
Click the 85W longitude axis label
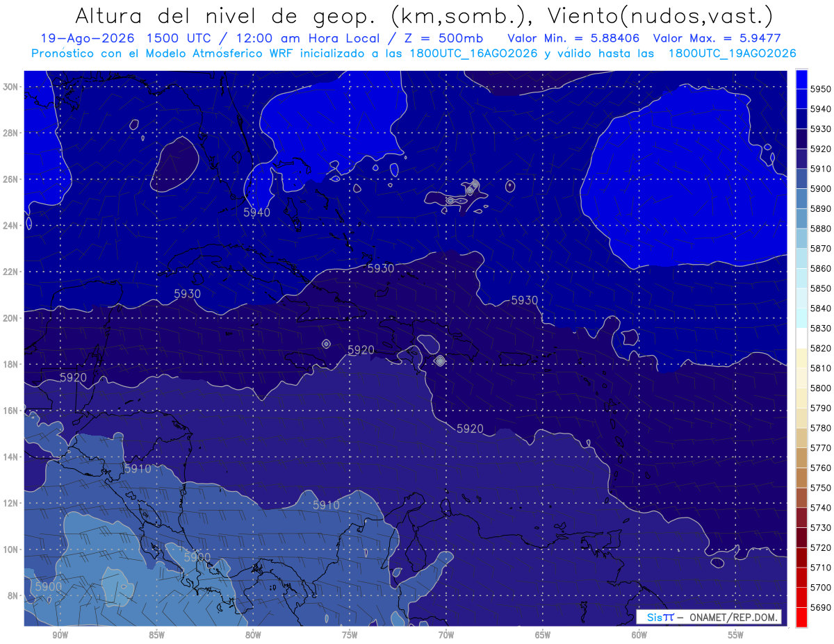(x=156, y=635)
